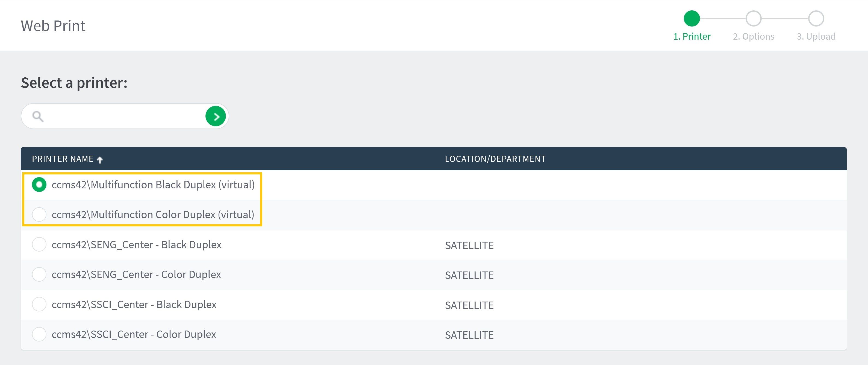Select Multifunction Color Duplex (virtual) radio button
The image size is (868, 365).
pyautogui.click(x=39, y=215)
